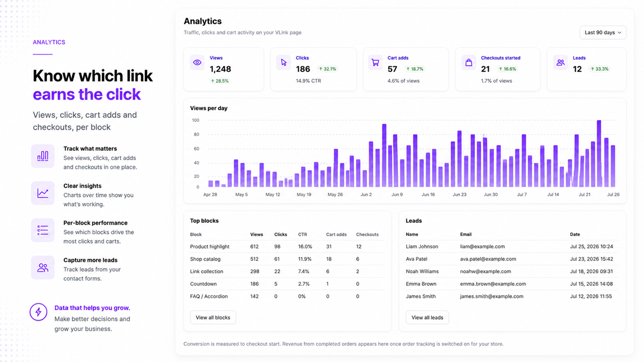The height and width of the screenshot is (362, 644).
Task: Click the people icon beside Capture more leads
Action: [43, 267]
